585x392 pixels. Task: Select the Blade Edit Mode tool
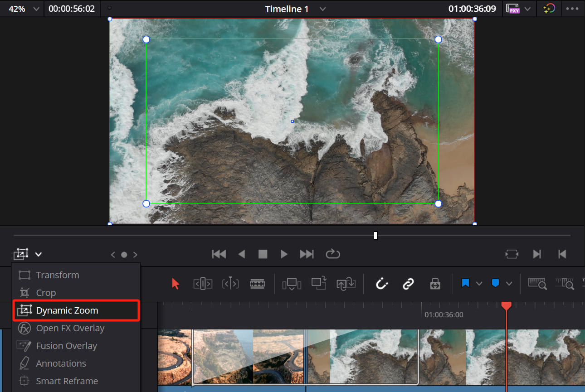(x=258, y=284)
